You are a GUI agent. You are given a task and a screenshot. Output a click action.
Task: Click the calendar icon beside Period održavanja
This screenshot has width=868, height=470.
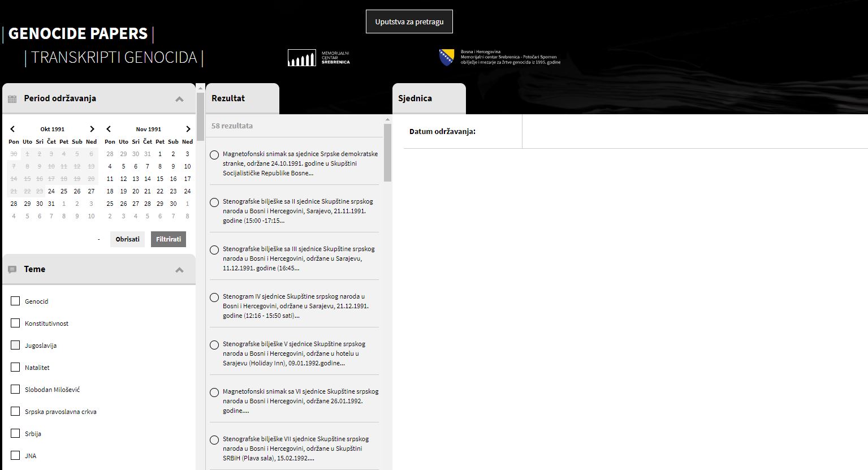point(12,99)
